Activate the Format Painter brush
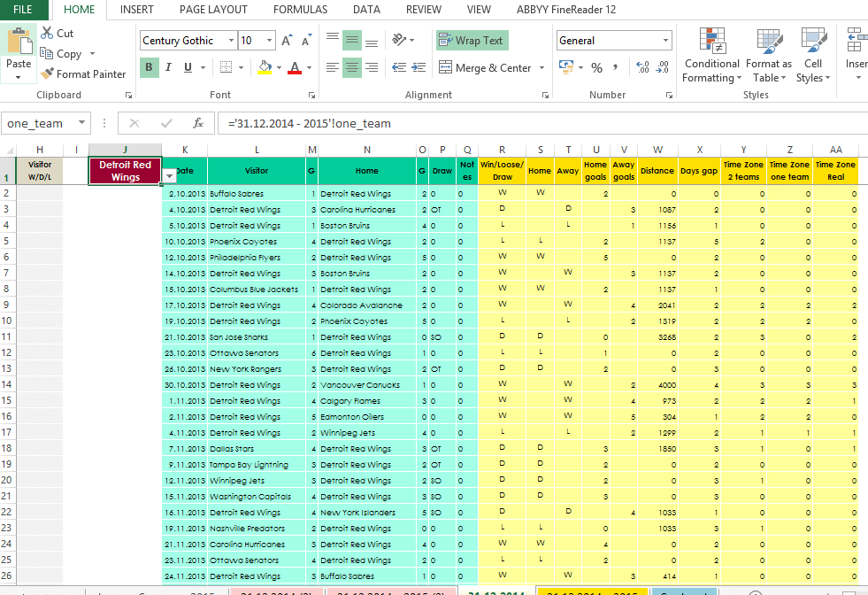The image size is (868, 595). (x=48, y=74)
